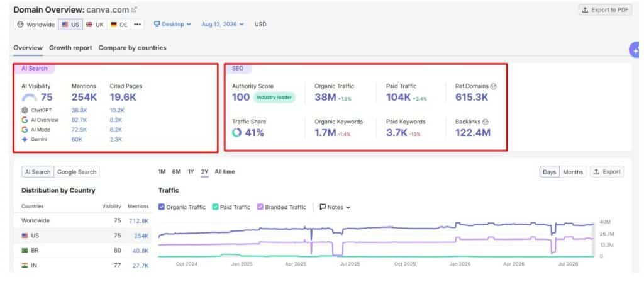Open Desktop device dropdown

pos(172,25)
